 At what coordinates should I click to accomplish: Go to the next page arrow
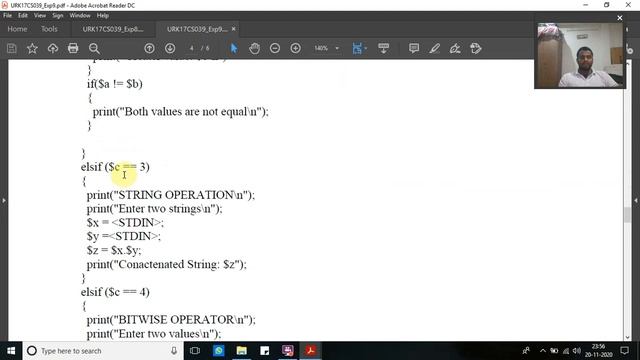tap(170, 49)
